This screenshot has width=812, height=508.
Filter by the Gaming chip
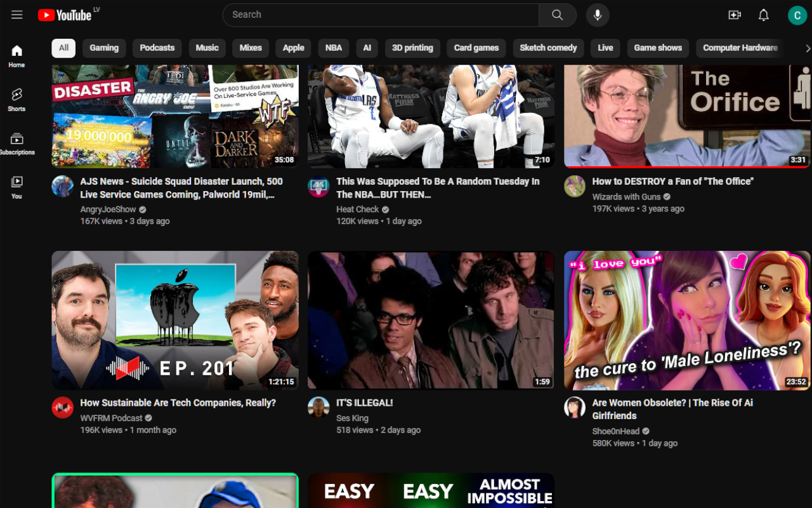pos(104,48)
